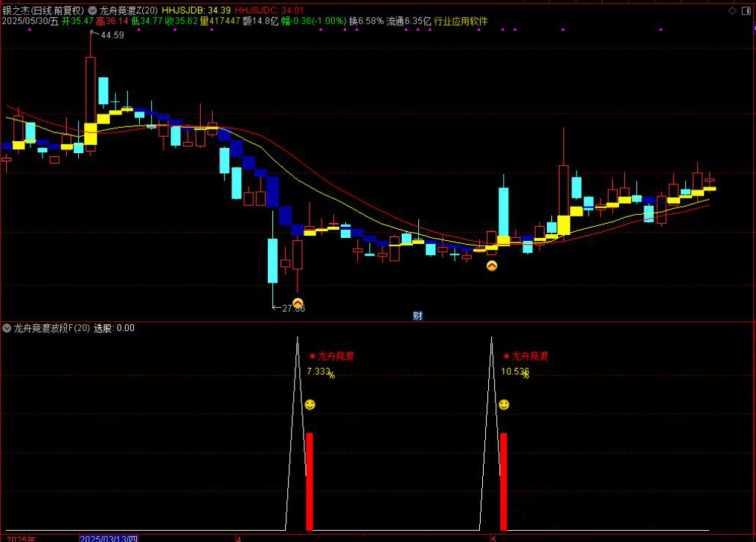Select the first red signal bar in sub-chart
The width and height of the screenshot is (756, 542).
pyautogui.click(x=310, y=481)
